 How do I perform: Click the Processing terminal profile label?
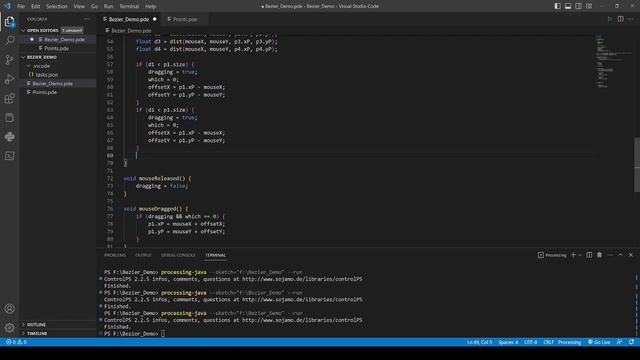pos(552,255)
